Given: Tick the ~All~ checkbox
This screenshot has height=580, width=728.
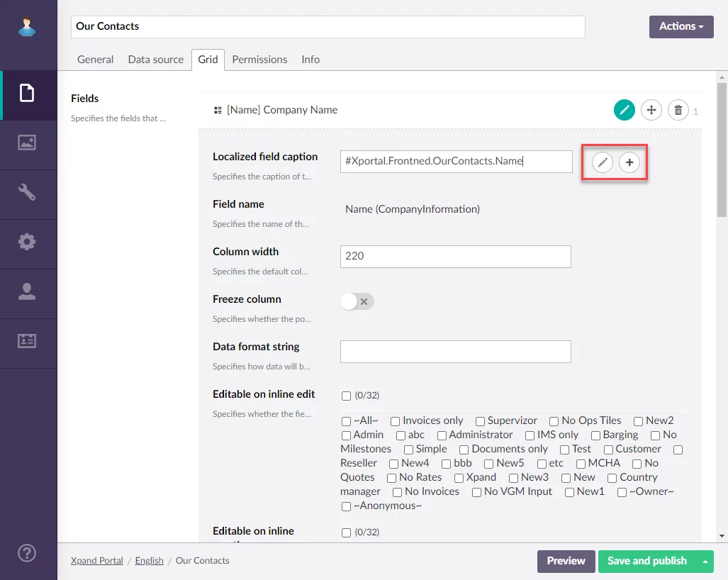Looking at the screenshot, I should pos(346,421).
